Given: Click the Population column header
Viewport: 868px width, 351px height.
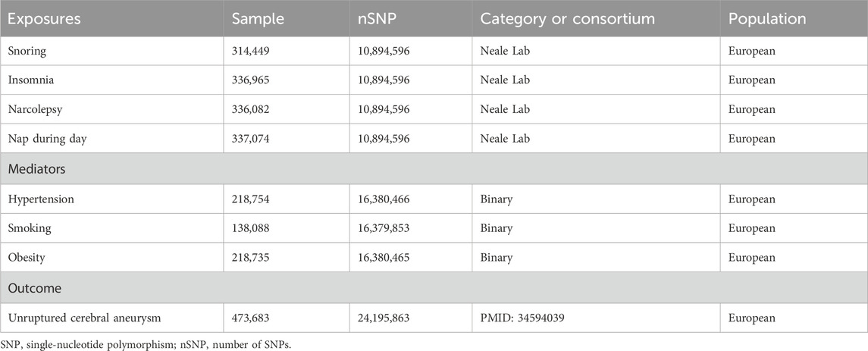Looking at the screenshot, I should click(767, 19).
